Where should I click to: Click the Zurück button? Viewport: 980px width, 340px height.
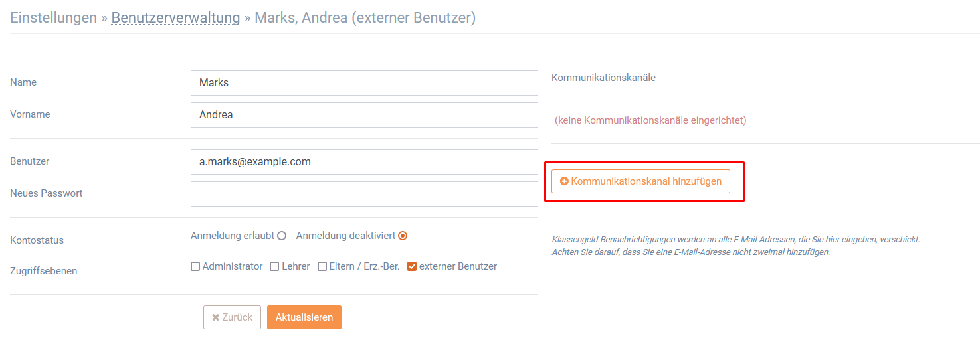232,317
